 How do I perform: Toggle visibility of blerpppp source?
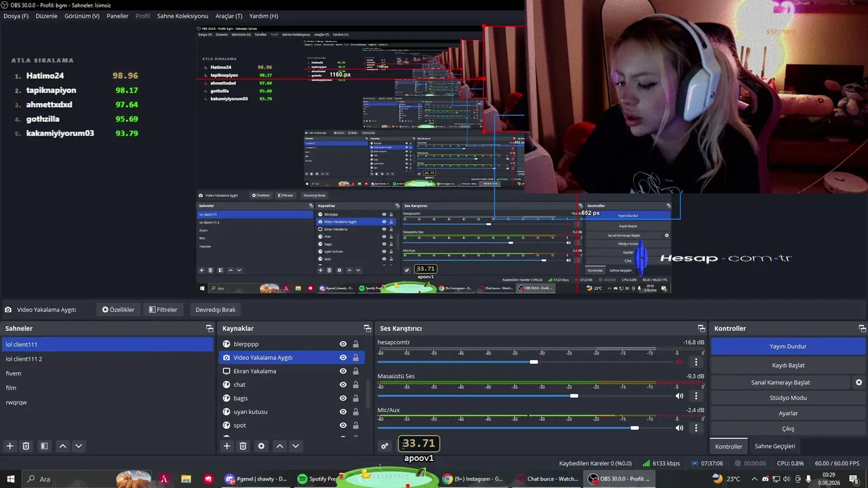click(x=343, y=344)
